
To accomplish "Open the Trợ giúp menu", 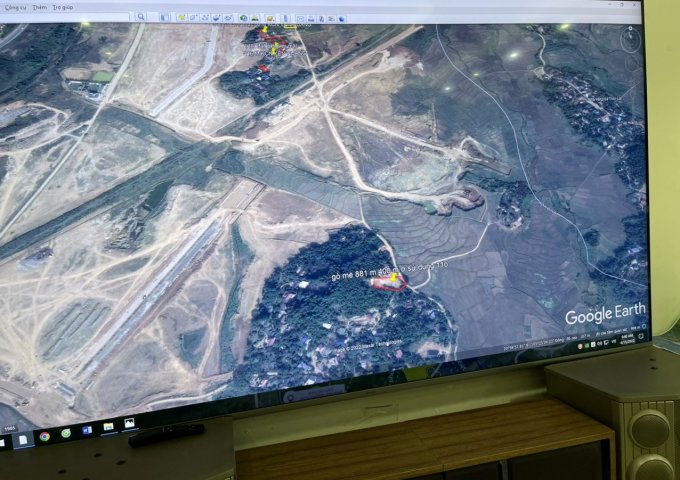I will point(63,7).
